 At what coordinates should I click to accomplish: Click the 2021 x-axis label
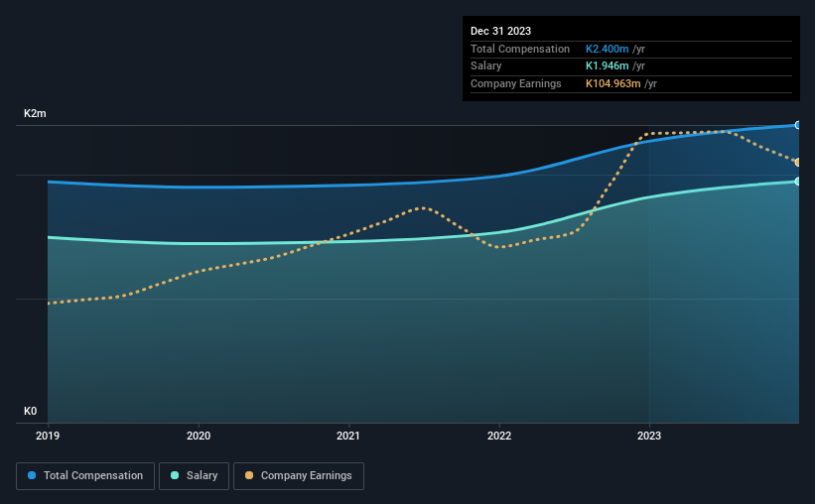[x=348, y=436]
